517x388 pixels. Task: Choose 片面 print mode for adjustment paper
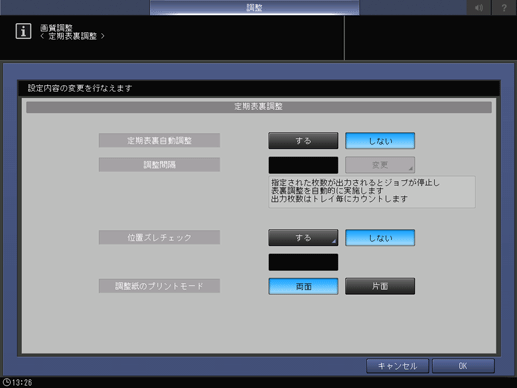tap(380, 286)
